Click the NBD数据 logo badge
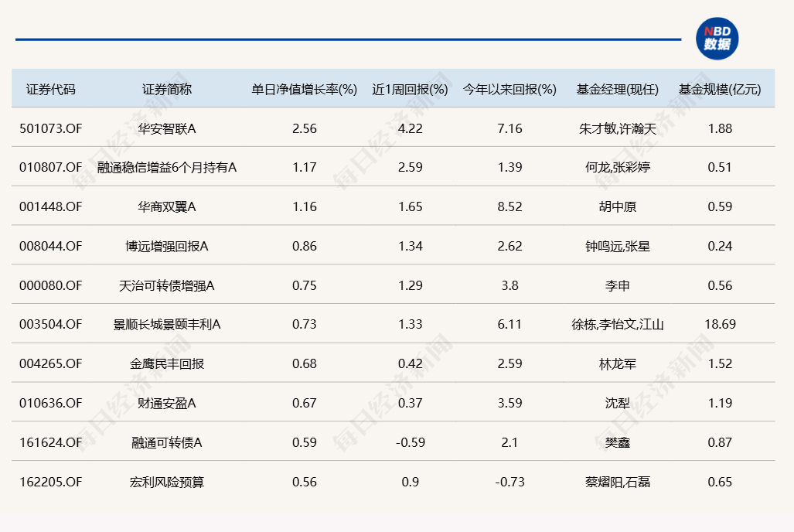The width and height of the screenshot is (794, 532). click(717, 39)
